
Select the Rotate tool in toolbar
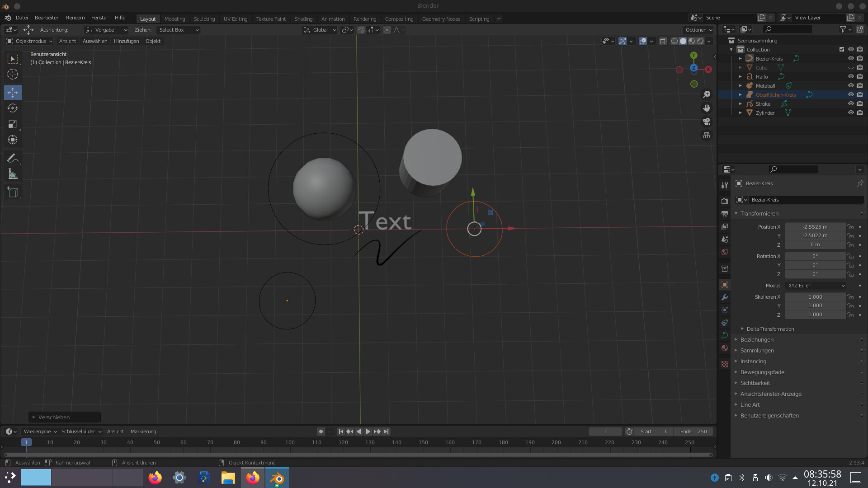pos(13,108)
